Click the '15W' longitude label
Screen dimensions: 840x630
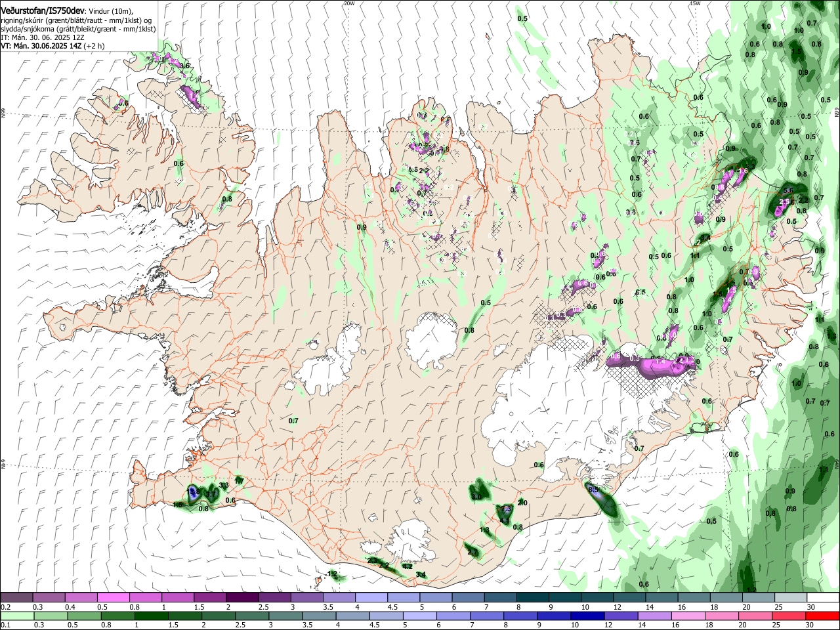click(695, 3)
